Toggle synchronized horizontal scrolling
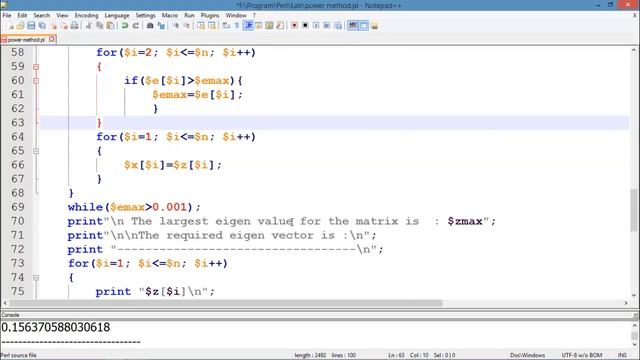640x360 pixels. (212, 26)
